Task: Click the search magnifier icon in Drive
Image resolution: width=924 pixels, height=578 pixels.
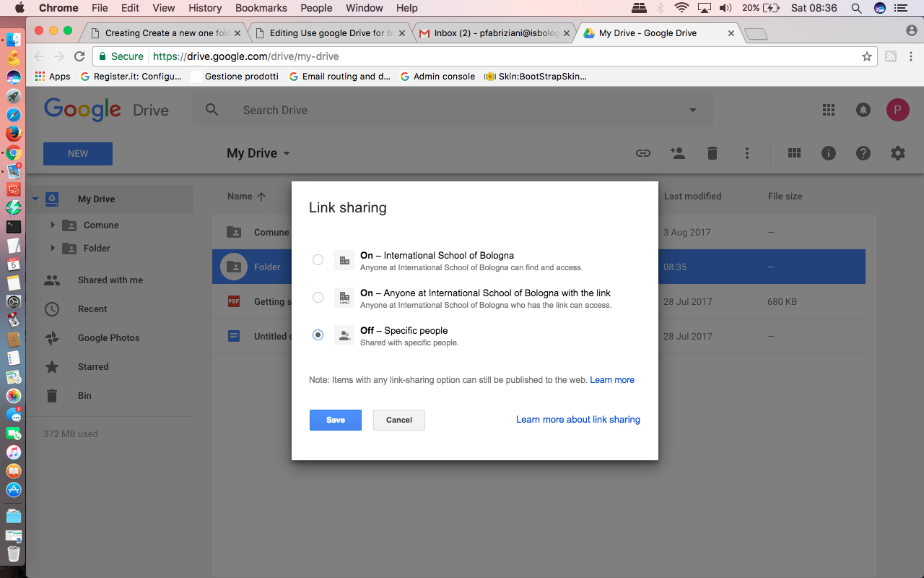Action: coord(212,110)
